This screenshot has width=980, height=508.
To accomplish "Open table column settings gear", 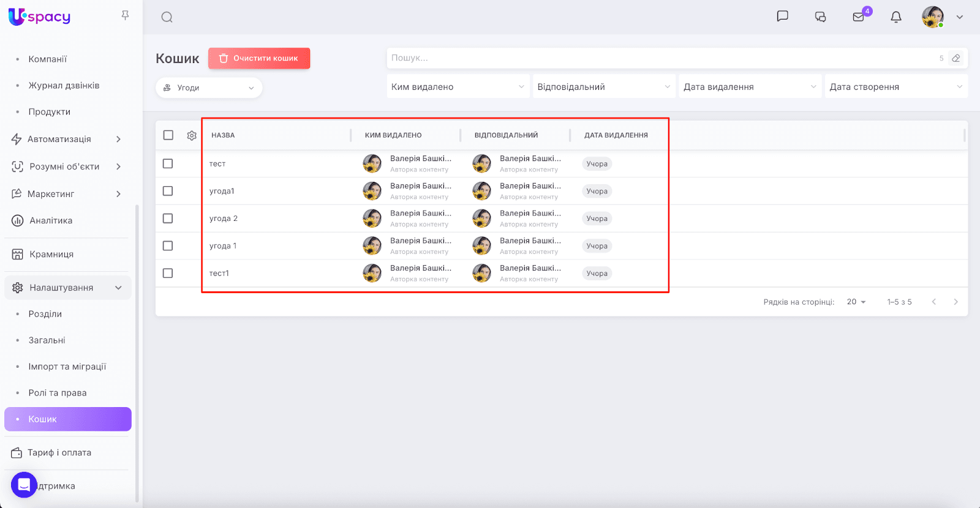I will coord(192,135).
